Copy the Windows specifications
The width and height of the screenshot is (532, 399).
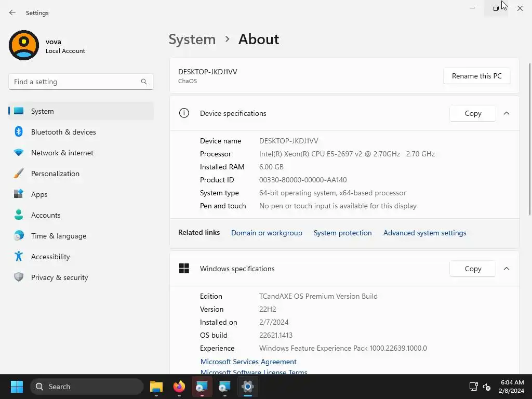[x=473, y=269]
